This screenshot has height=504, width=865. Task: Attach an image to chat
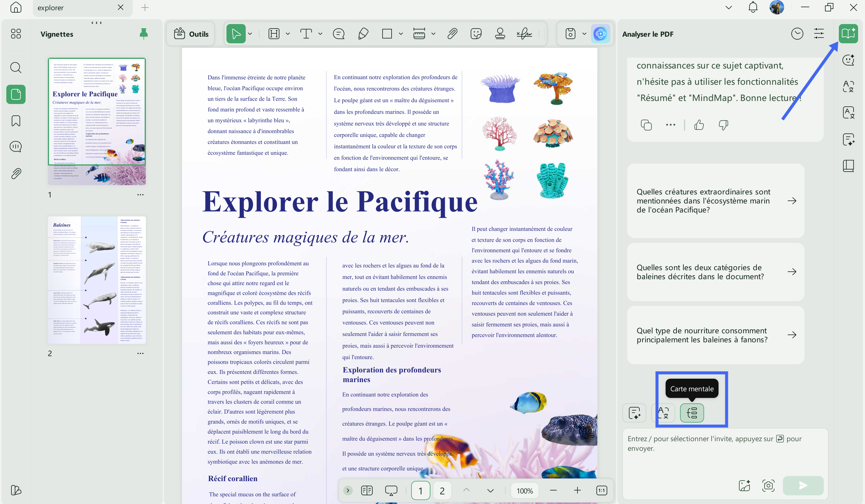click(x=744, y=485)
